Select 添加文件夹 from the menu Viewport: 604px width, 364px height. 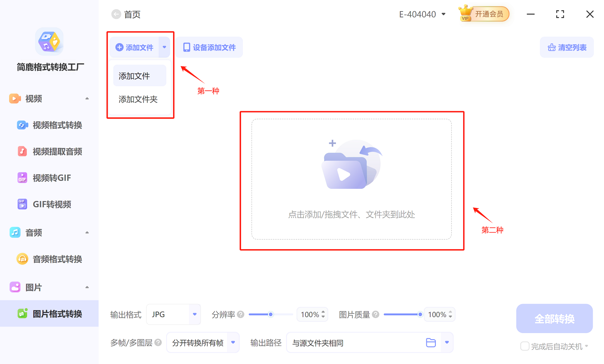[x=138, y=99]
